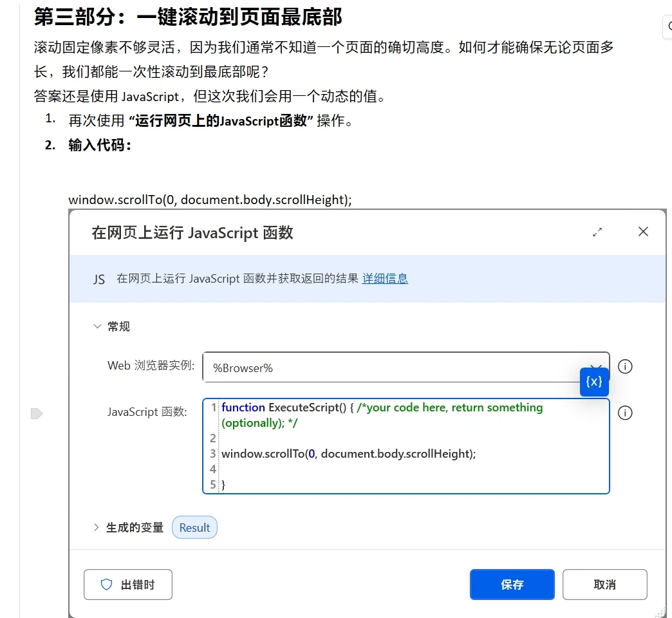672x618 pixels.
Task: Click the info icon beside Web浏览器实例
Action: 624,366
